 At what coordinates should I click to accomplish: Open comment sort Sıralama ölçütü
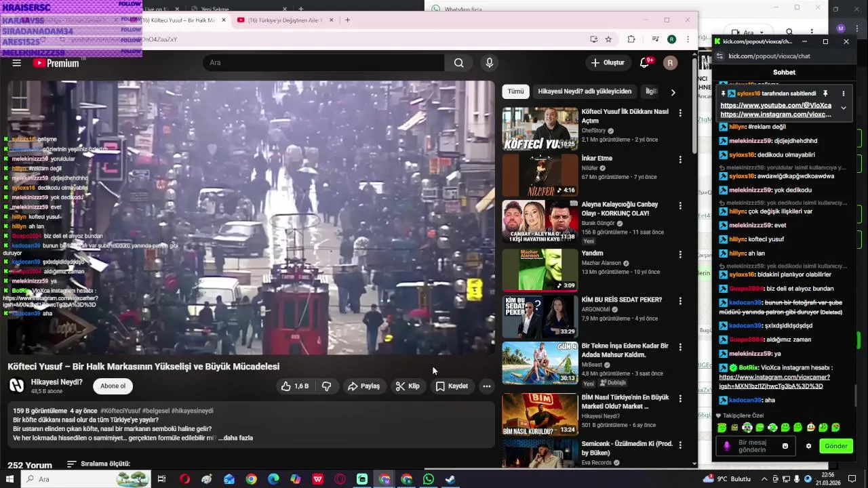99,464
